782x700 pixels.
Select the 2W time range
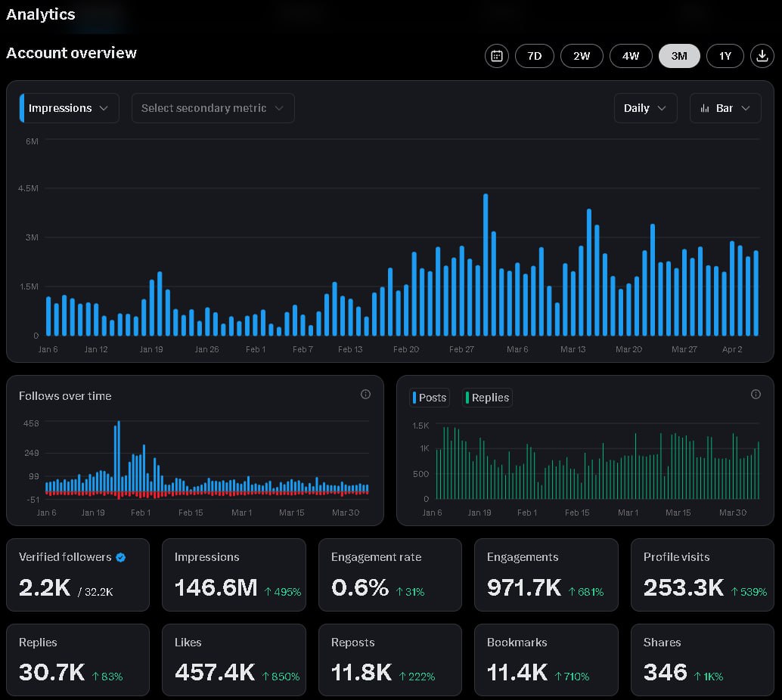point(582,56)
